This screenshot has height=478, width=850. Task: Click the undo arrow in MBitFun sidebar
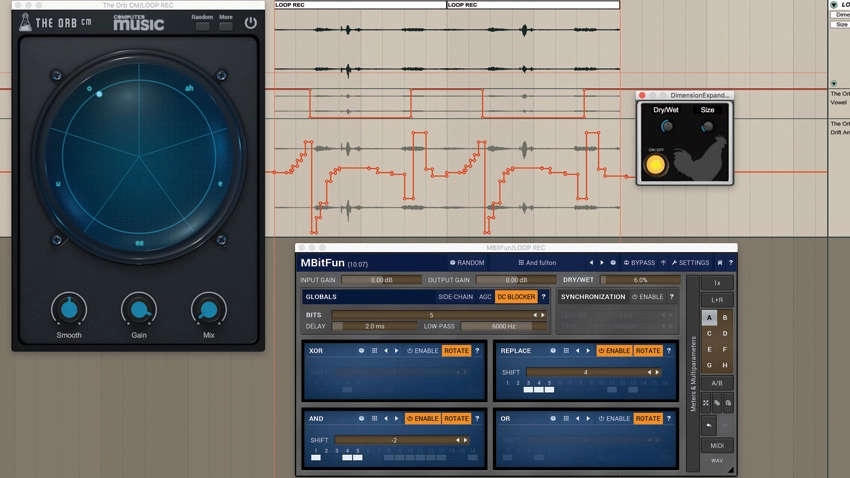(x=709, y=426)
